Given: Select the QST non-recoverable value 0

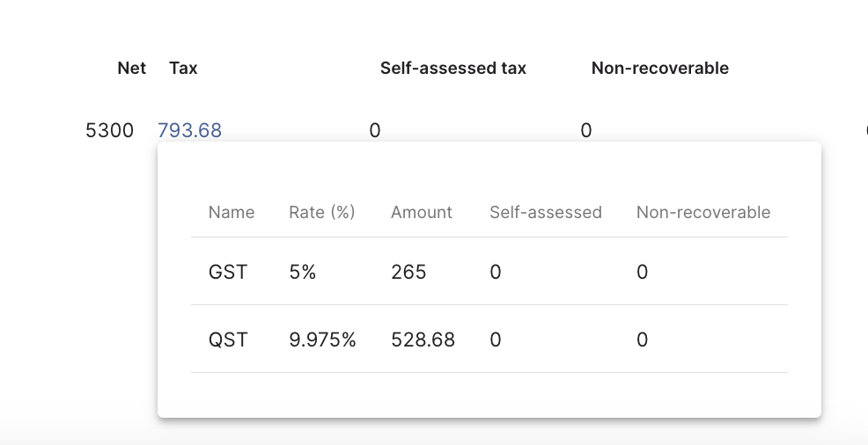Looking at the screenshot, I should point(642,339).
